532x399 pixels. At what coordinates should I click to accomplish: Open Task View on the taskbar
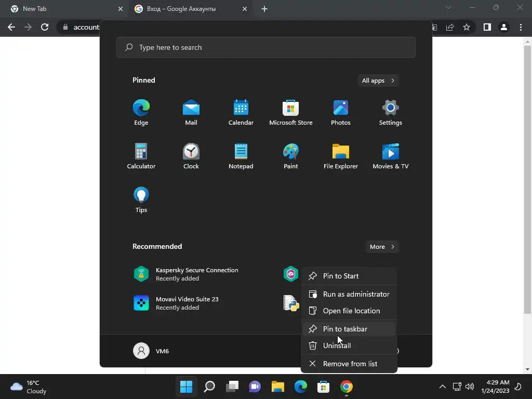pos(232,387)
